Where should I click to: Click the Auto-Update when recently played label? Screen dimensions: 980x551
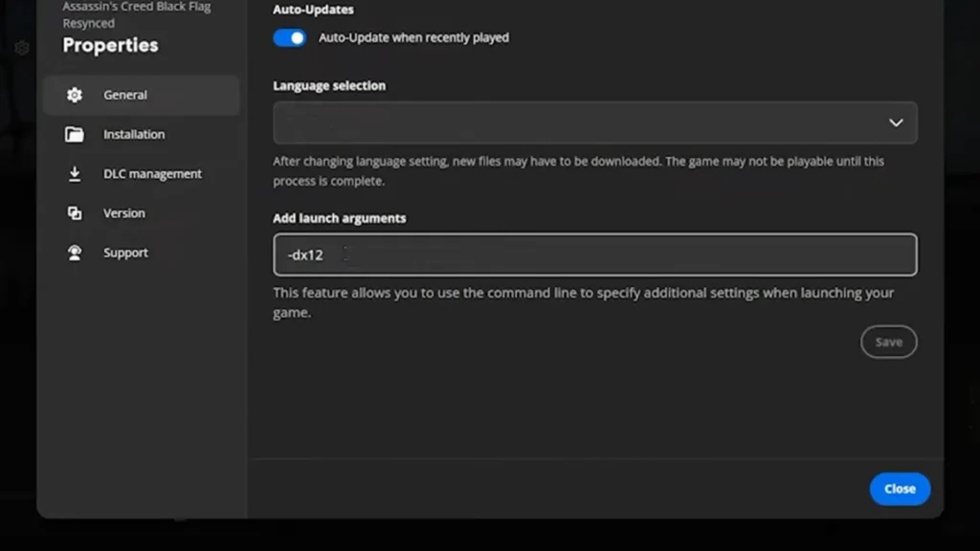[x=413, y=38]
